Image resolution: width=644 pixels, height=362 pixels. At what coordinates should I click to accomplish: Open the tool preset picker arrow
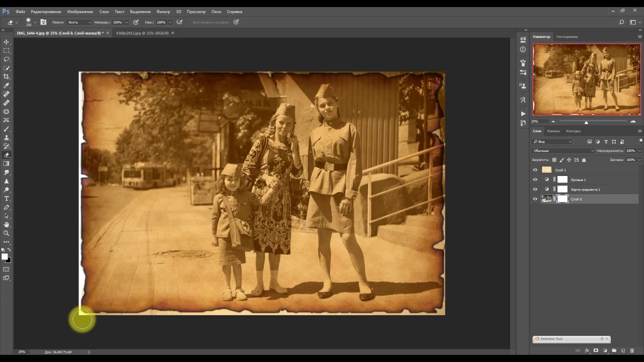pyautogui.click(x=16, y=22)
